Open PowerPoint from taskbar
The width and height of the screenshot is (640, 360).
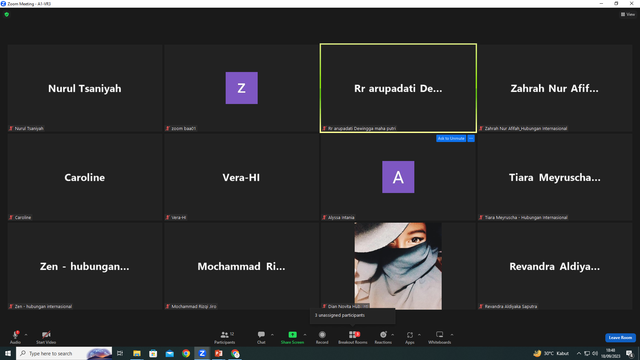pos(219,353)
